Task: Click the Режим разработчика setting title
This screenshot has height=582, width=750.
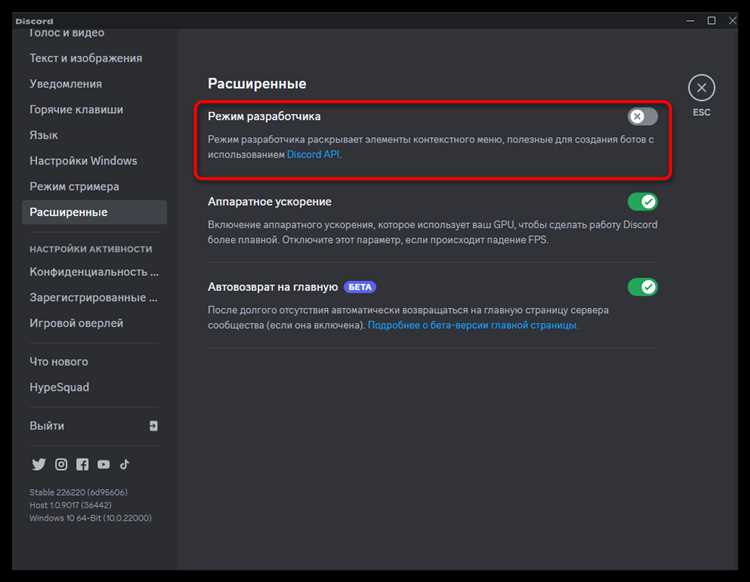Action: pos(264,116)
